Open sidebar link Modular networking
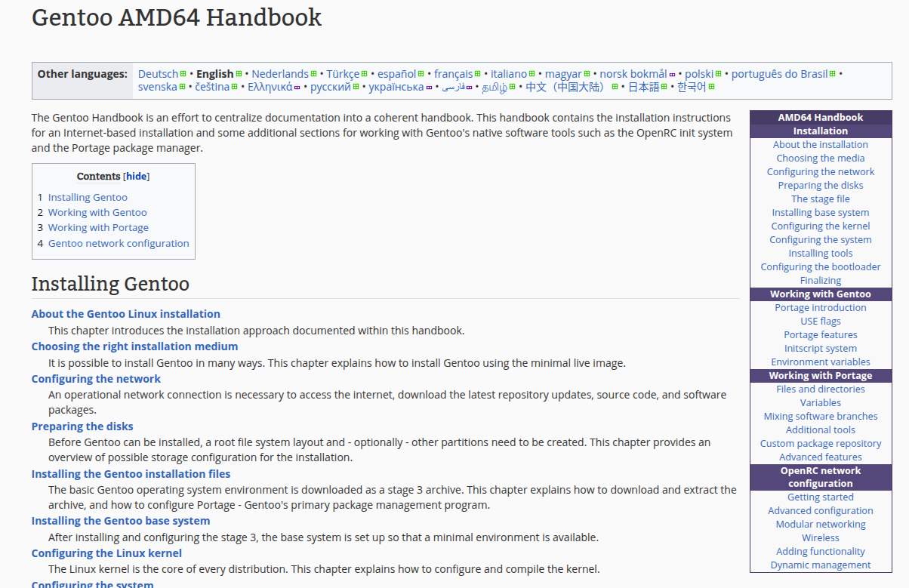 click(x=821, y=524)
